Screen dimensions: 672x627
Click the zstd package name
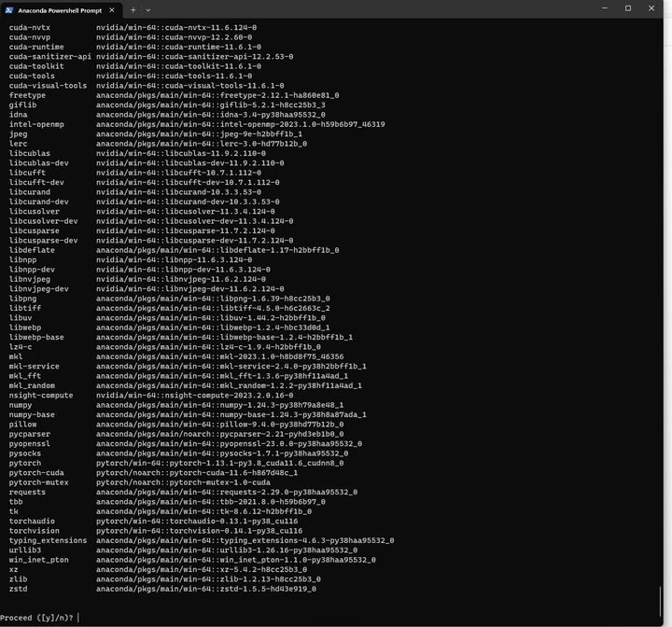coord(18,589)
